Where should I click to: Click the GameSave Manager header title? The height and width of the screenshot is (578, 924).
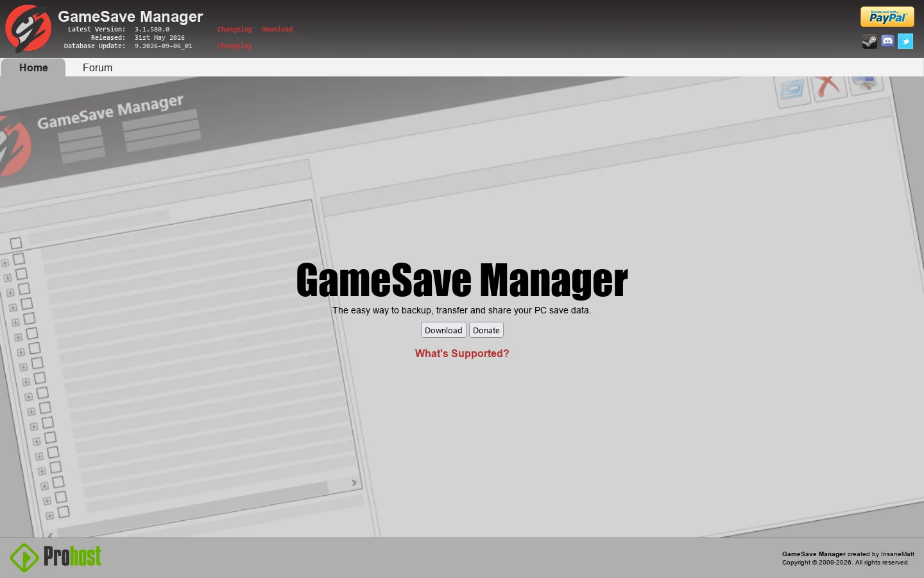pyautogui.click(x=130, y=16)
